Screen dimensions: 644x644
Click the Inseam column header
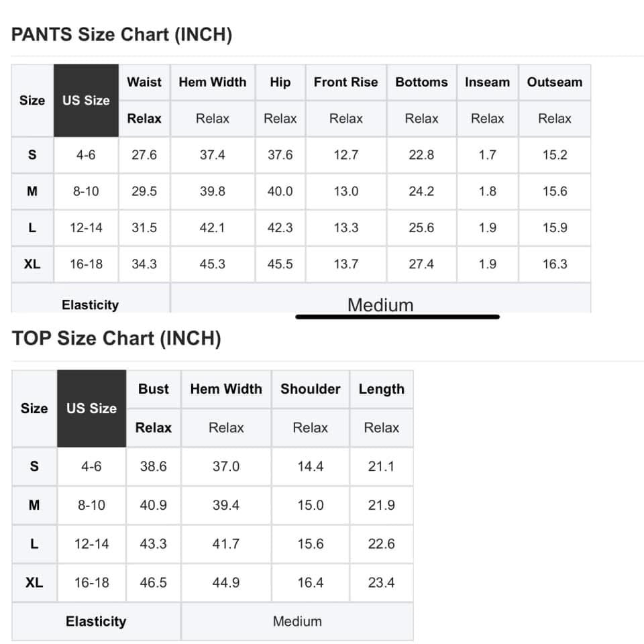pyautogui.click(x=487, y=82)
